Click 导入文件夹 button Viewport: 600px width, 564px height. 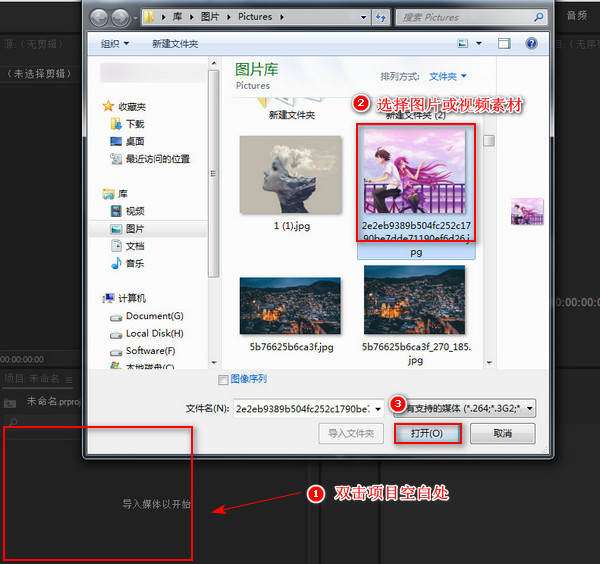(351, 434)
